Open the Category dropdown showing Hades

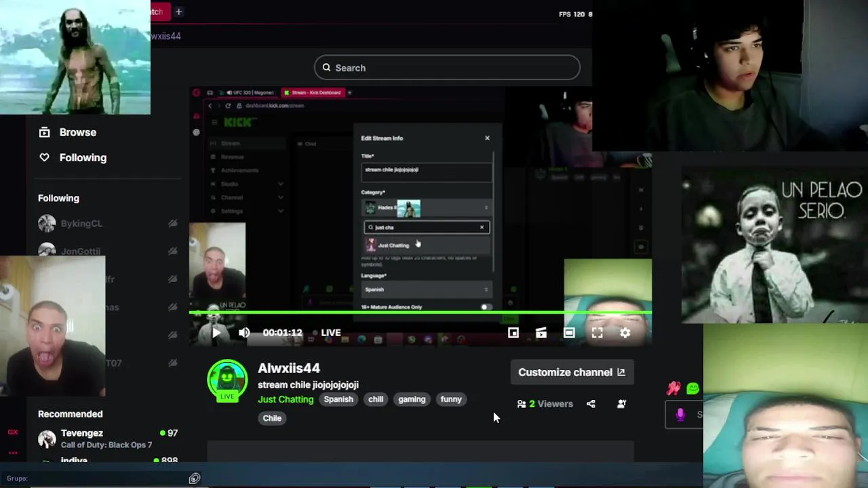click(427, 207)
